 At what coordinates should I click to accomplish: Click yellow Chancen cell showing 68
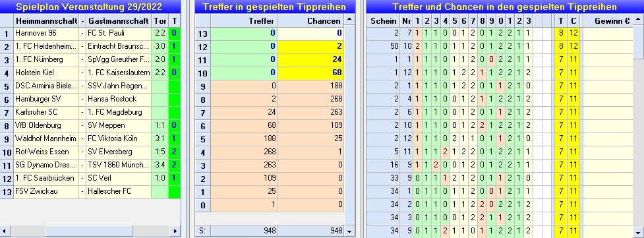[311, 73]
